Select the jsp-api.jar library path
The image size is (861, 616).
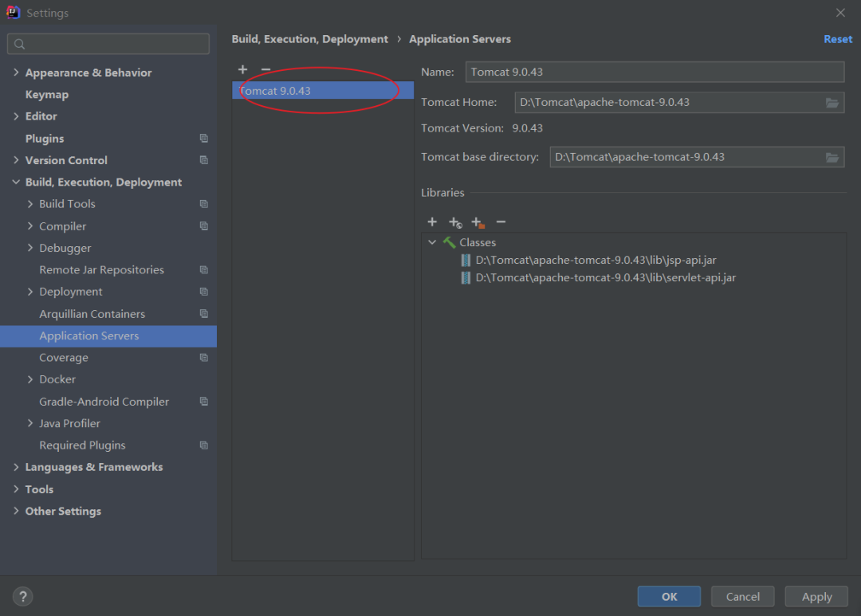(x=596, y=261)
